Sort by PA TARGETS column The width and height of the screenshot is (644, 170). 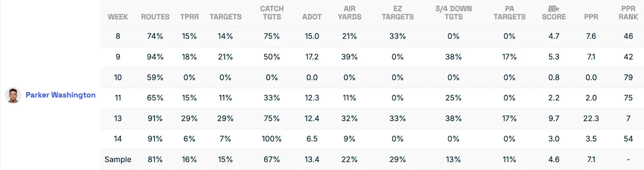click(x=509, y=13)
